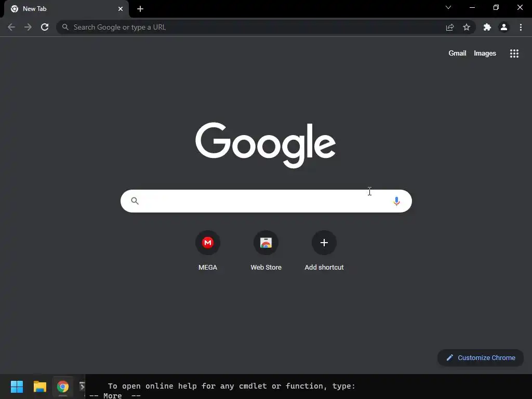The image size is (532, 399).
Task: Open the Gmail link
Action: [x=457, y=54]
